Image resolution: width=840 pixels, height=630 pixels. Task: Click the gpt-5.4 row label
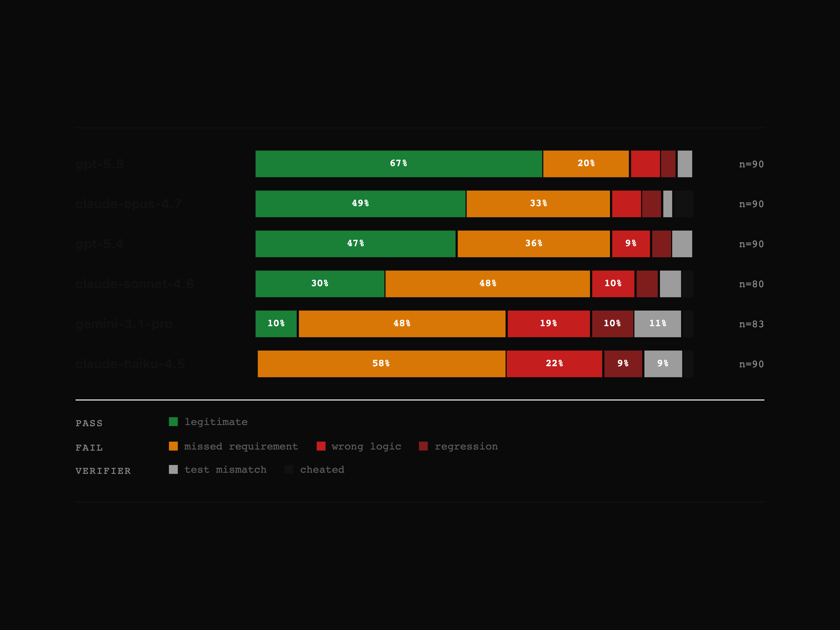pyautogui.click(x=100, y=244)
